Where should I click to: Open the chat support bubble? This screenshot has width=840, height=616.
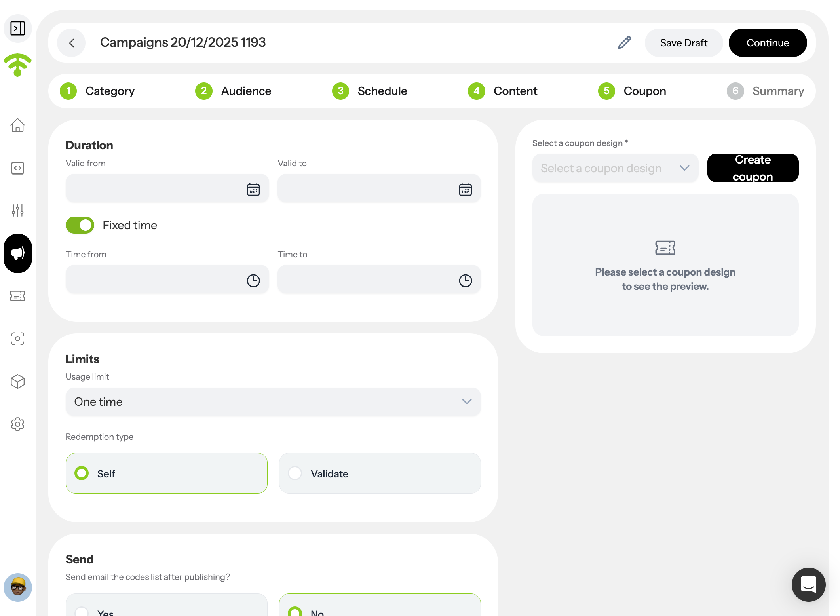click(808, 584)
